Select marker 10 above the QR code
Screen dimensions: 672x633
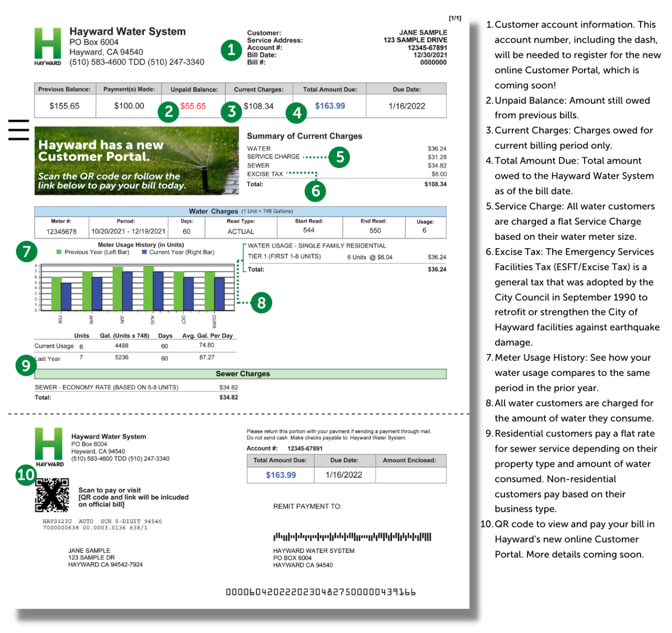[26, 475]
